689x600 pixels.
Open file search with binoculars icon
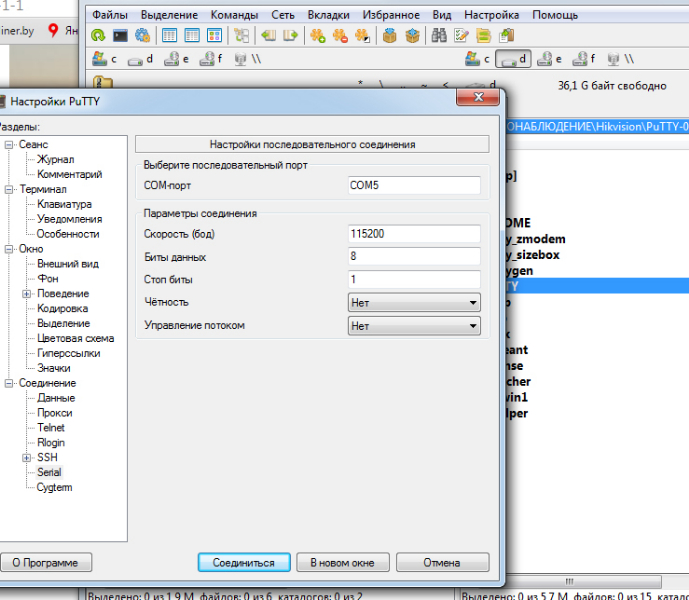(439, 35)
